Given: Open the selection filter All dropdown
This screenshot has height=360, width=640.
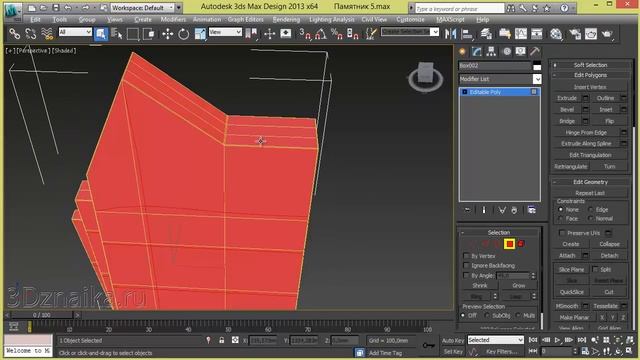Looking at the screenshot, I should click(75, 32).
